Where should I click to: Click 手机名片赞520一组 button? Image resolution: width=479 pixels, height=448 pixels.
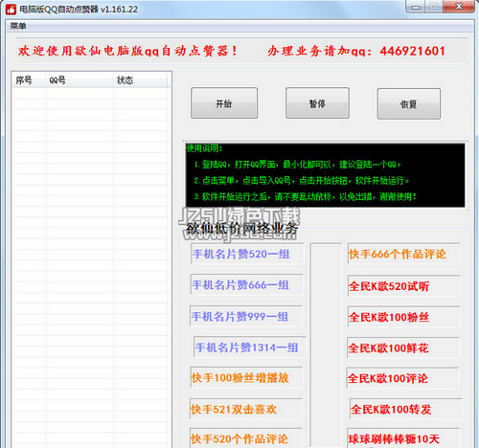click(247, 254)
